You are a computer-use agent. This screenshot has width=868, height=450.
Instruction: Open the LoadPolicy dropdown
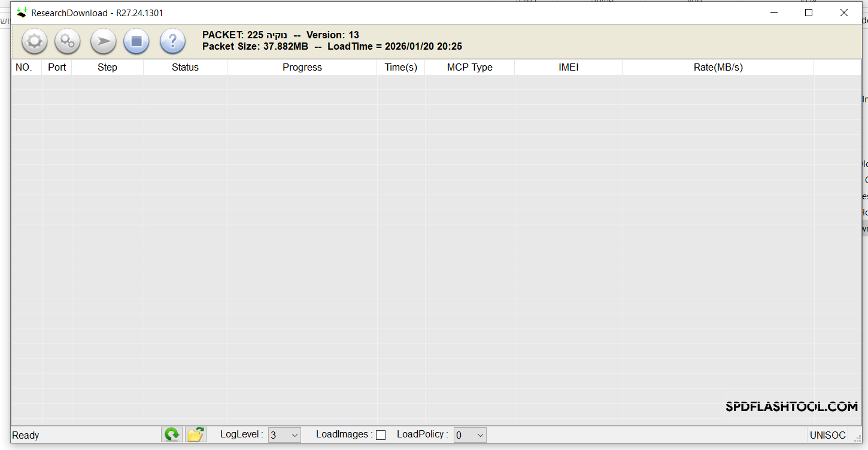469,435
